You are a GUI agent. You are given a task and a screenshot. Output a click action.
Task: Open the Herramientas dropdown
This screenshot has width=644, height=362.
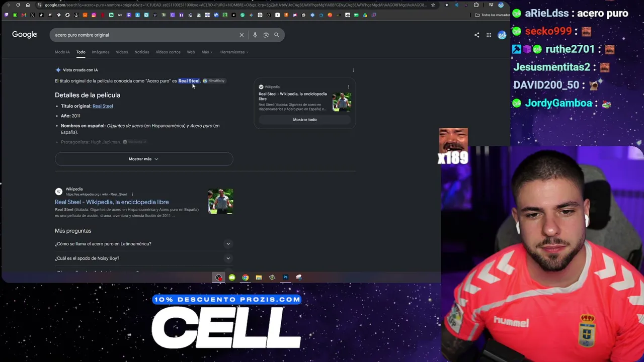click(234, 52)
